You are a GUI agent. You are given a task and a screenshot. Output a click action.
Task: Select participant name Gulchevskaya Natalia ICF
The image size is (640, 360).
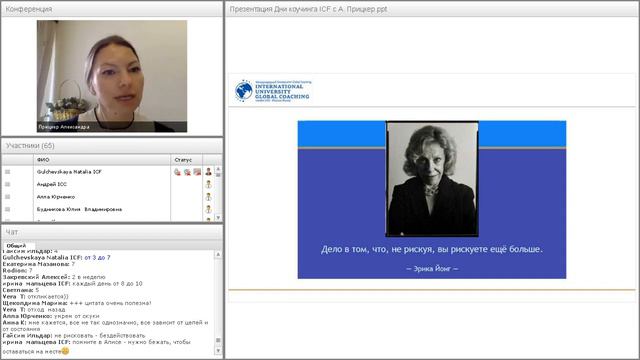coord(69,172)
